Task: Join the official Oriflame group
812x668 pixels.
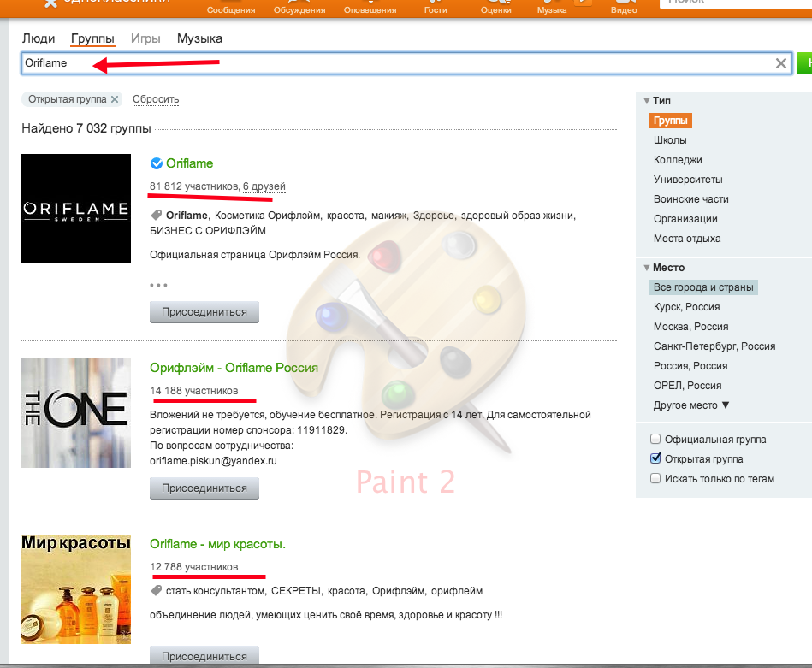Action: [204, 312]
